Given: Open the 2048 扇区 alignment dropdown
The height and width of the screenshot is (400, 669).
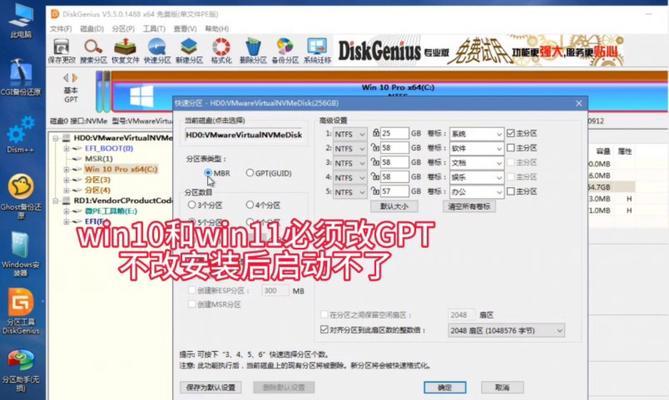Looking at the screenshot, I should [x=506, y=330].
